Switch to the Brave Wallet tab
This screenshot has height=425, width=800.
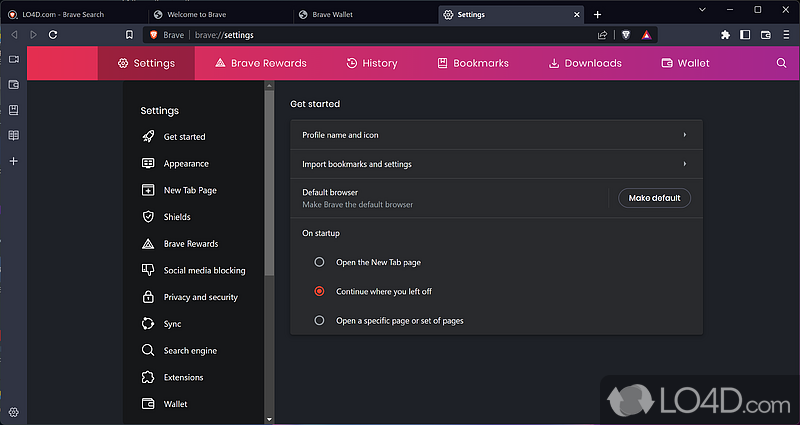pos(366,14)
